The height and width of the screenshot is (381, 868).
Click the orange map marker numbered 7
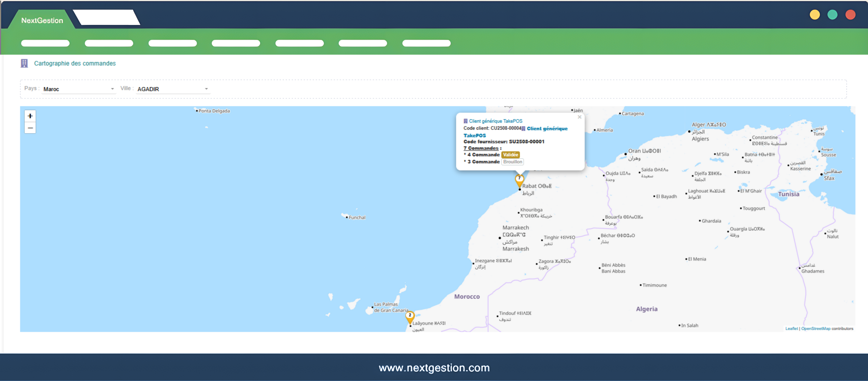(519, 179)
